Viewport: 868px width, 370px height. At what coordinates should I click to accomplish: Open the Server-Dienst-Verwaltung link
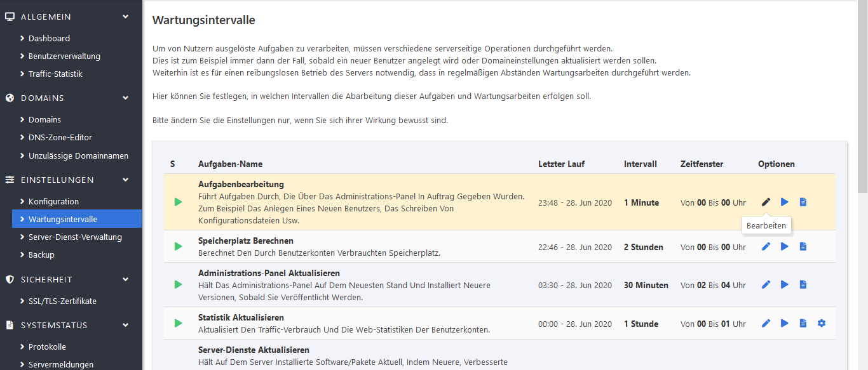[75, 237]
